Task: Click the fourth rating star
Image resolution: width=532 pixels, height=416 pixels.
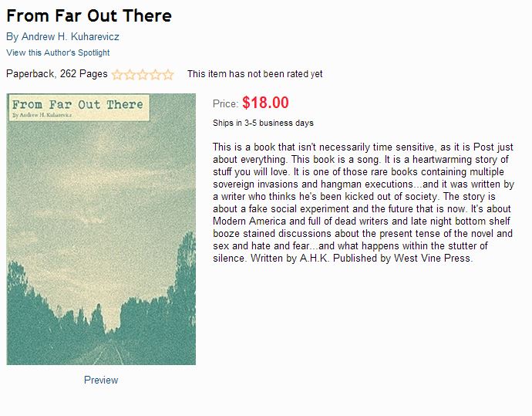Action: click(155, 75)
